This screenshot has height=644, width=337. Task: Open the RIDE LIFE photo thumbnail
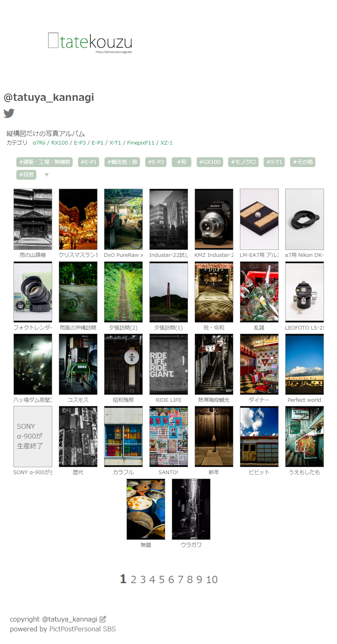(x=168, y=364)
